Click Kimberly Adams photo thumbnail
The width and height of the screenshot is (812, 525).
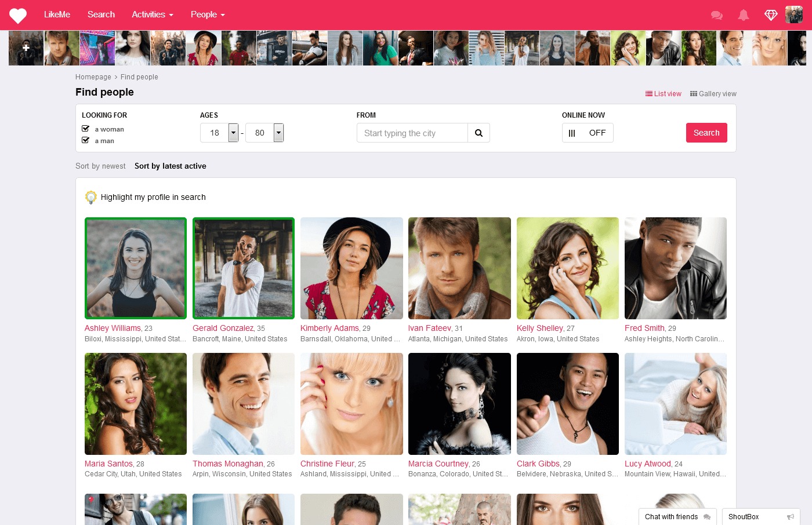(351, 268)
